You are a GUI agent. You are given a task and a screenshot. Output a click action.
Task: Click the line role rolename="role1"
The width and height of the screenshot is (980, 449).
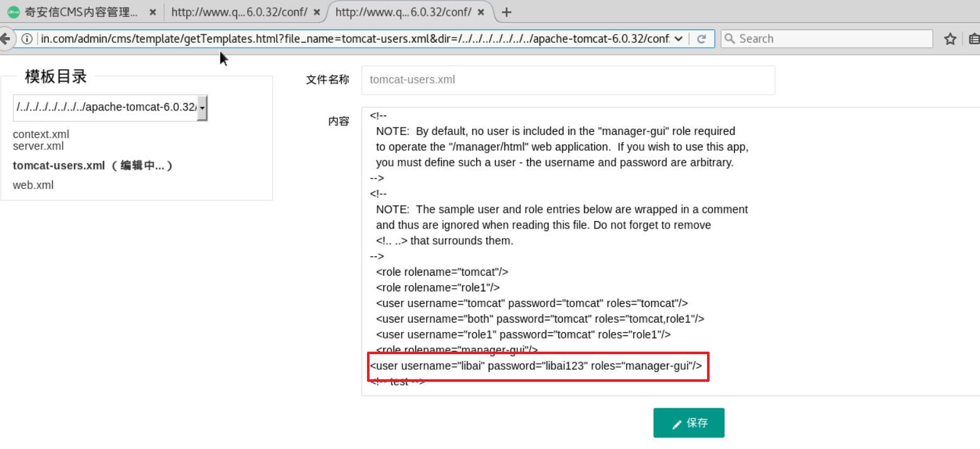tap(438, 288)
